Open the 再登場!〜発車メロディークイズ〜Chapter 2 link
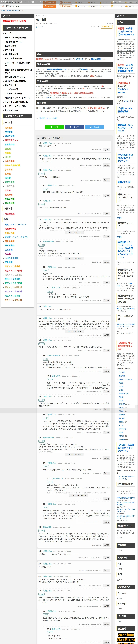The height and width of the screenshot is (644, 138). click(x=126, y=31)
